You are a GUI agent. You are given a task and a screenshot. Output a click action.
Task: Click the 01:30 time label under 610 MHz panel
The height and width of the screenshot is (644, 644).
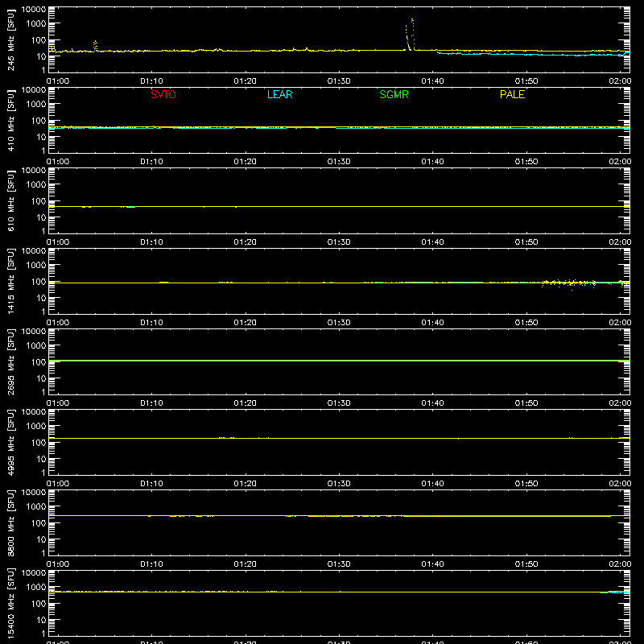[339, 242]
